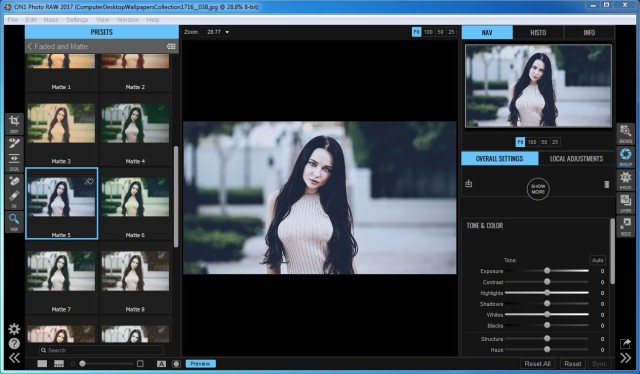
Task: Click the trash icon in Overall Settings
Action: pyautogui.click(x=607, y=184)
